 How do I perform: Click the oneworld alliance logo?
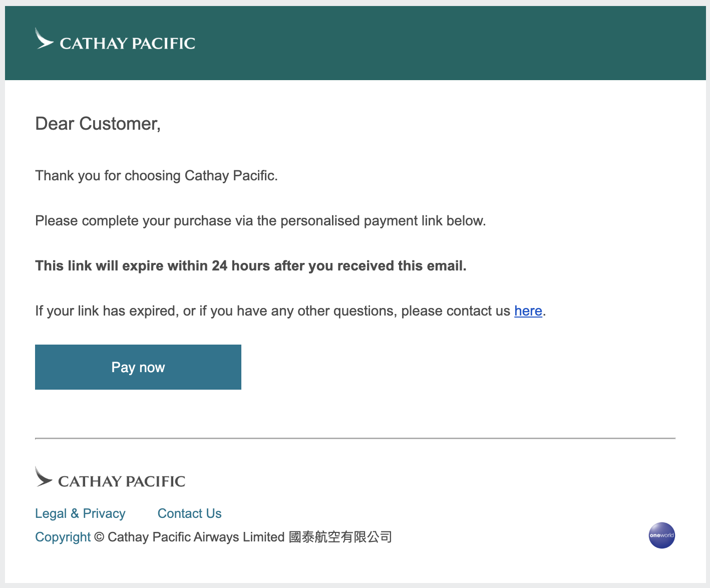click(x=661, y=535)
